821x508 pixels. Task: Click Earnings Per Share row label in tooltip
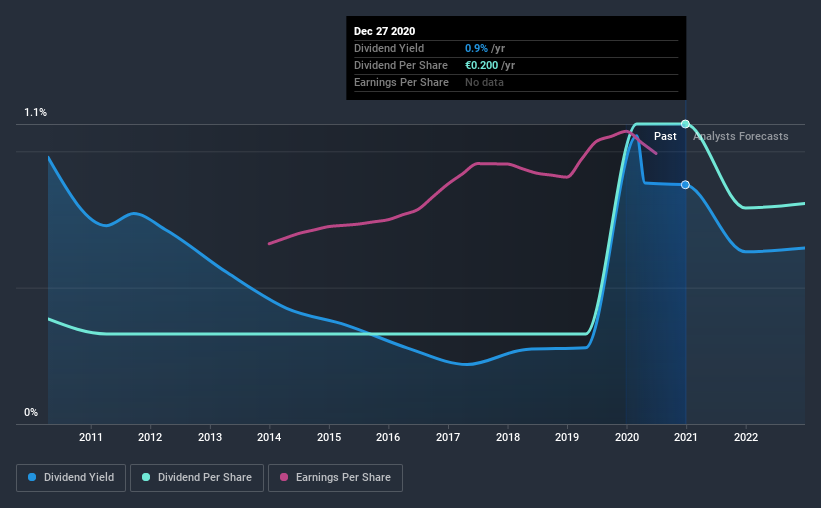point(401,82)
